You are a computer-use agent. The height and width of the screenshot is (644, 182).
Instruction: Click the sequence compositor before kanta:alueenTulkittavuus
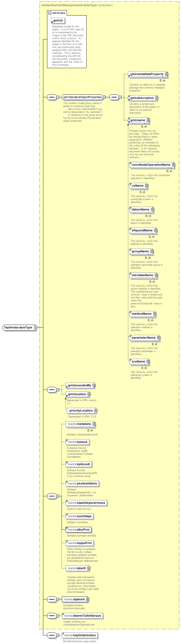[52, 616]
